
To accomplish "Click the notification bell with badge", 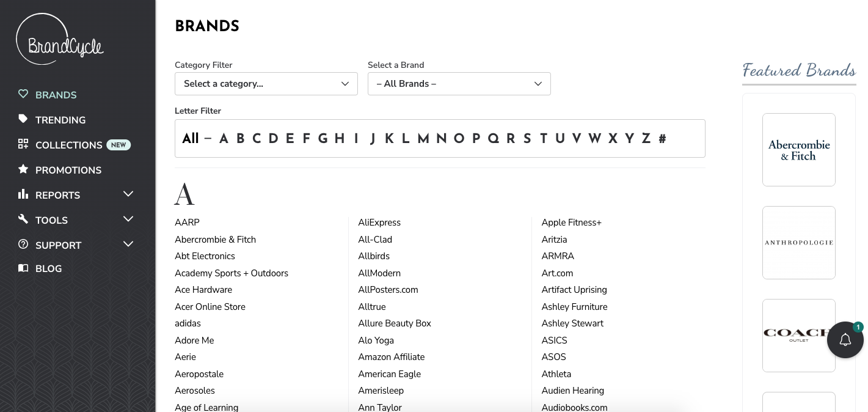I will pyautogui.click(x=845, y=340).
